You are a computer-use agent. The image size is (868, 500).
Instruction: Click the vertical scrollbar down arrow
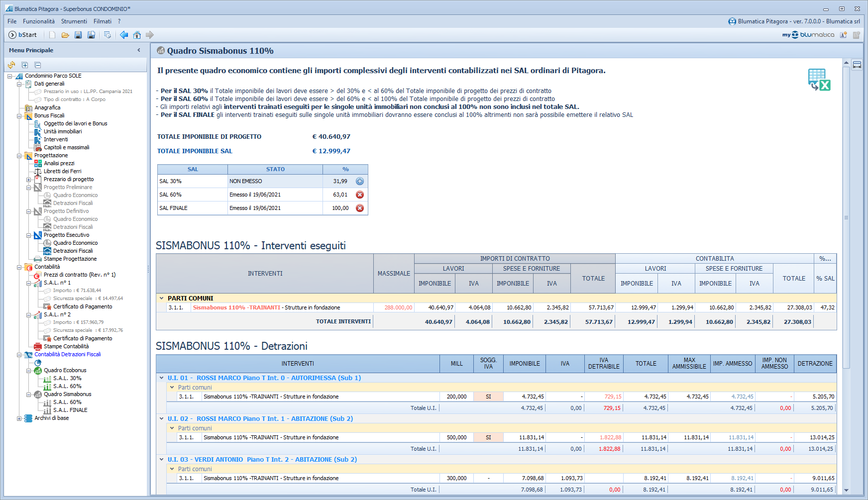pyautogui.click(x=846, y=490)
